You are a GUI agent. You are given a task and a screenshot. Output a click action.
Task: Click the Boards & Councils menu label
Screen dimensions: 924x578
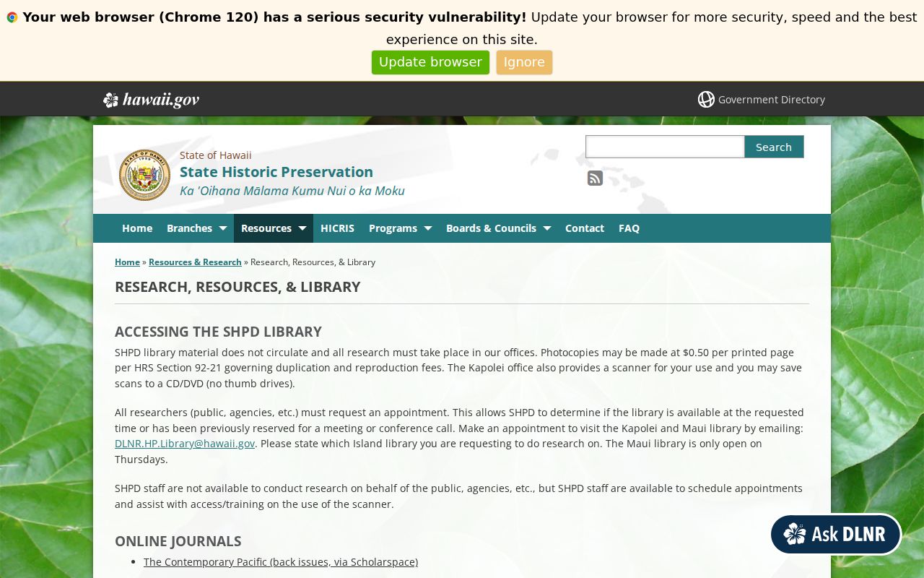[x=491, y=228]
